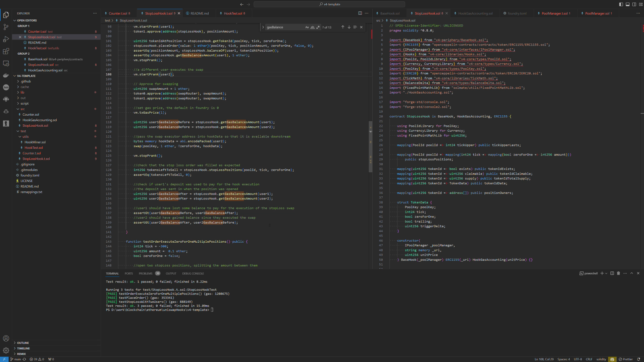Expand replace field in find widget
The width and height of the screenshot is (644, 362).
coord(263,27)
